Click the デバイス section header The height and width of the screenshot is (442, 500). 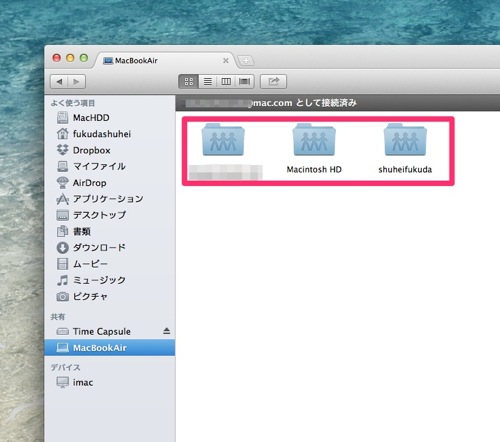click(x=65, y=367)
